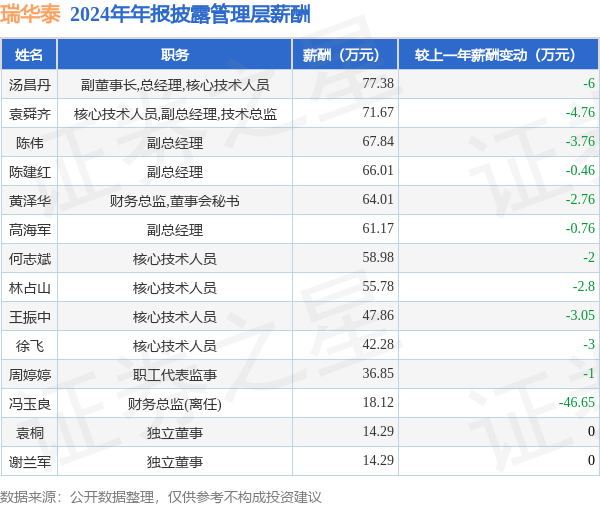This screenshot has width=600, height=506.
Task: Click salary value 67.84
Action: [x=378, y=141]
